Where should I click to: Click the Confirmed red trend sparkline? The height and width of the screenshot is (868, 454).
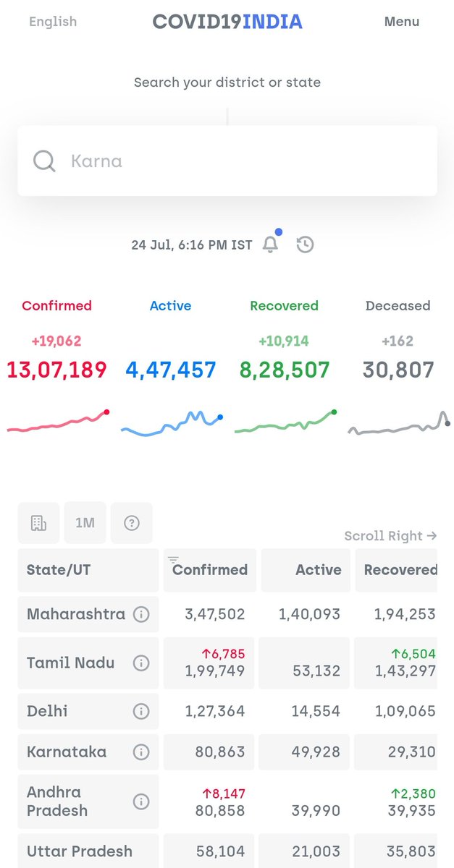[x=58, y=422]
